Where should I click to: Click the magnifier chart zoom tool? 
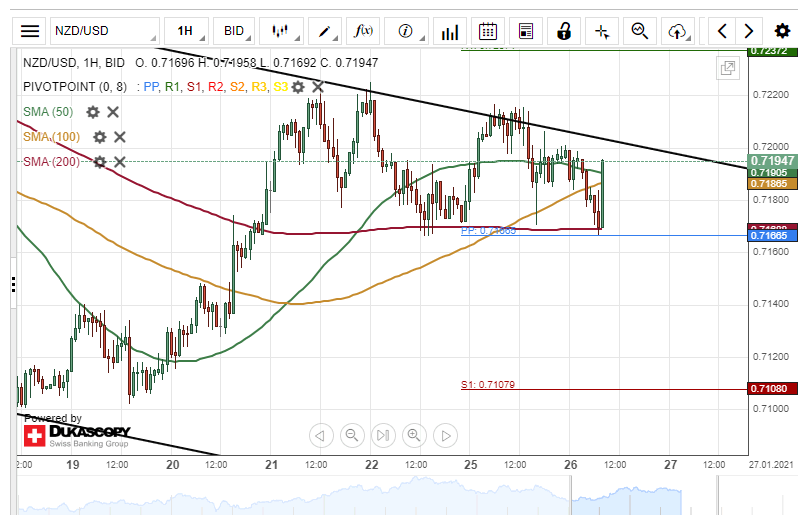[x=640, y=31]
